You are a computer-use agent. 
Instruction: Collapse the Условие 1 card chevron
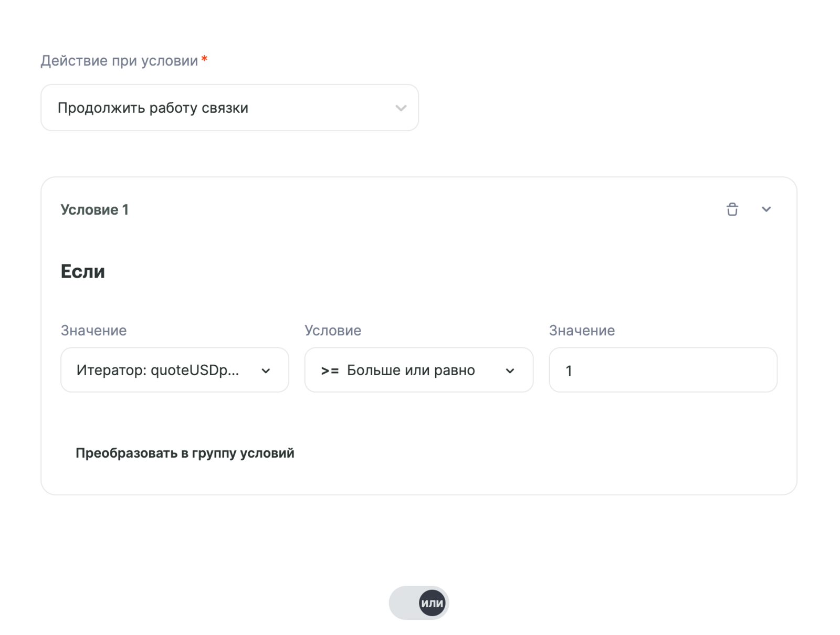click(x=766, y=209)
